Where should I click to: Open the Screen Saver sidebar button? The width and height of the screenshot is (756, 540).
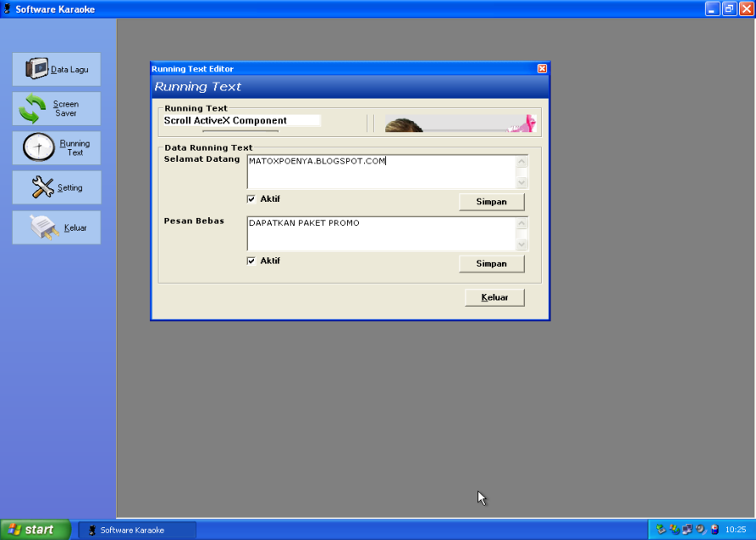coord(56,109)
